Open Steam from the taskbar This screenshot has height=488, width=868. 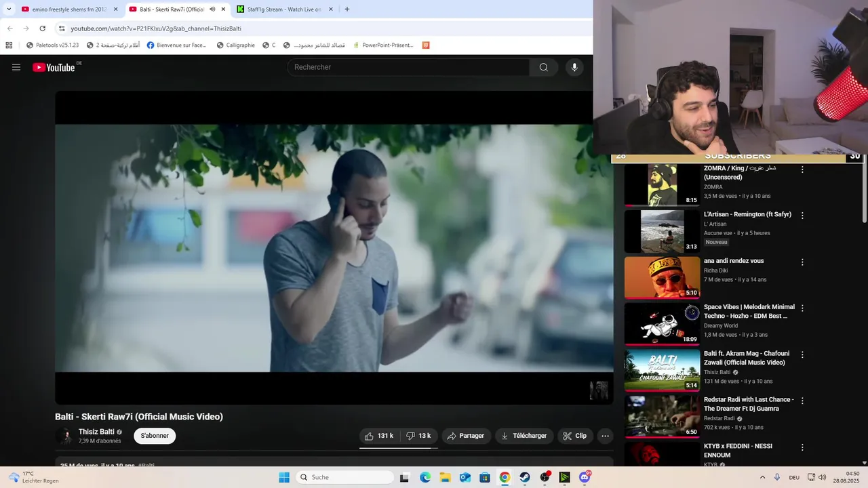525,477
